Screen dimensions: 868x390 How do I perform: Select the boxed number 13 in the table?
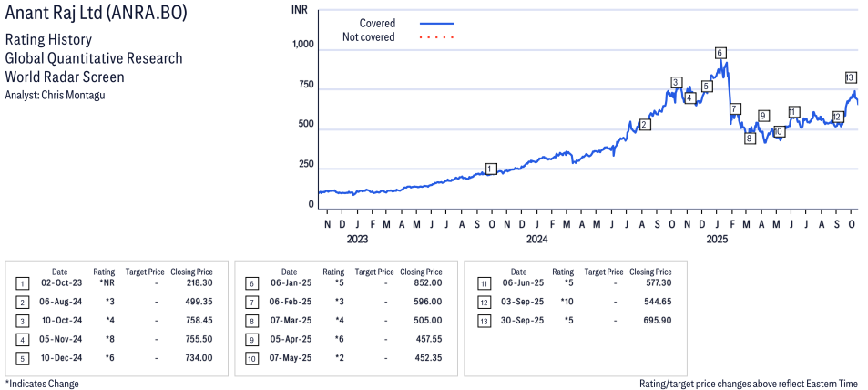481,321
